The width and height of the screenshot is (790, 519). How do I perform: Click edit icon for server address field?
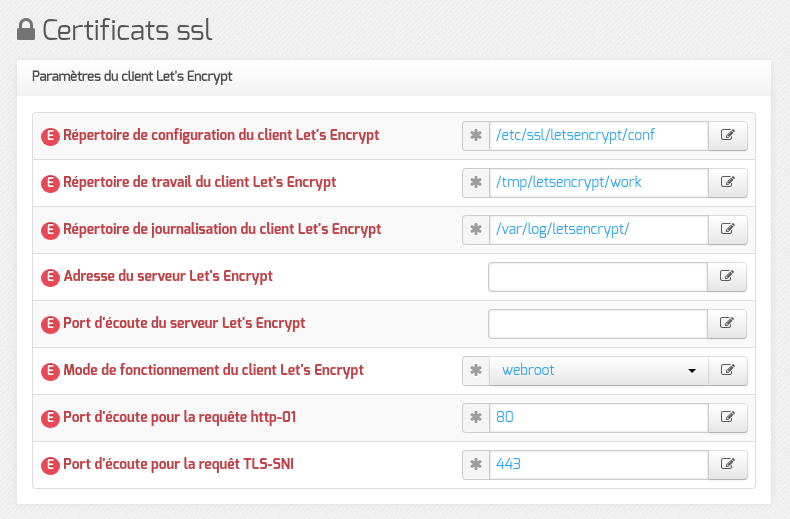(727, 277)
